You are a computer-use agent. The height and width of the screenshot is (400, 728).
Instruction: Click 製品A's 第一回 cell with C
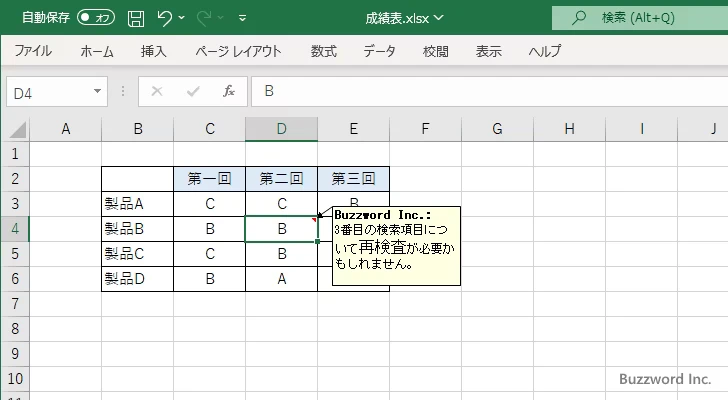click(209, 204)
